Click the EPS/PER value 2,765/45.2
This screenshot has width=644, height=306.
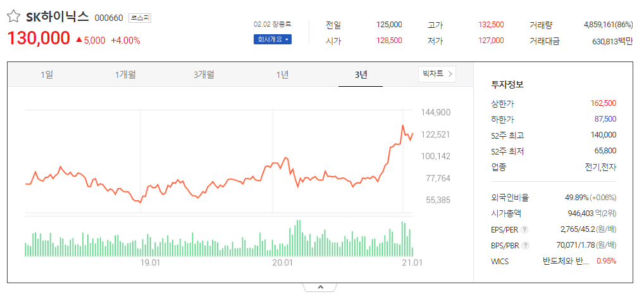coord(578,229)
